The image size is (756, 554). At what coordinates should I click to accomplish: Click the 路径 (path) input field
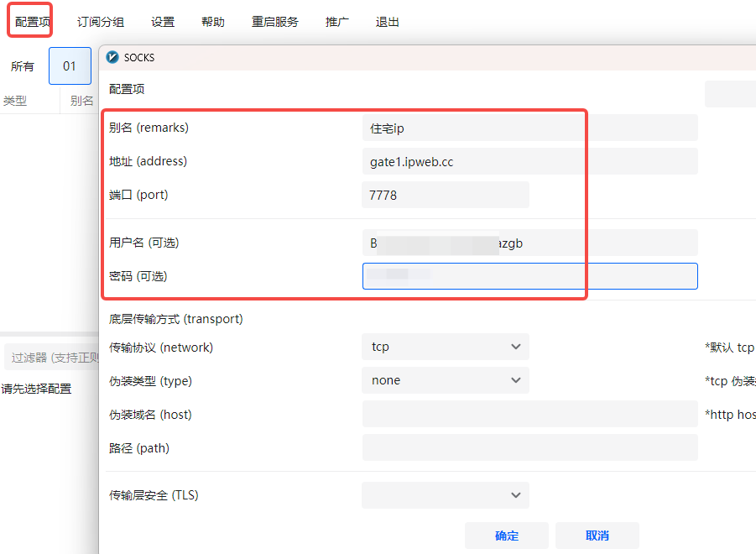(530, 447)
